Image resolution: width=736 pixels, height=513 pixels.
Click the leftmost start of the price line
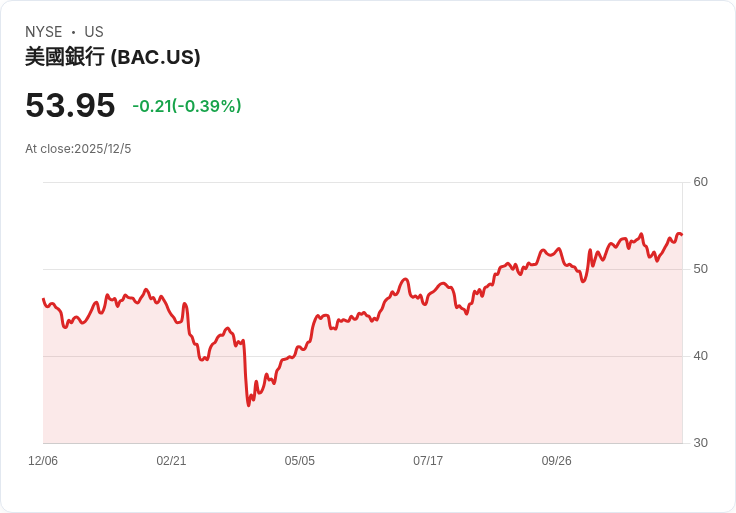pos(43,299)
